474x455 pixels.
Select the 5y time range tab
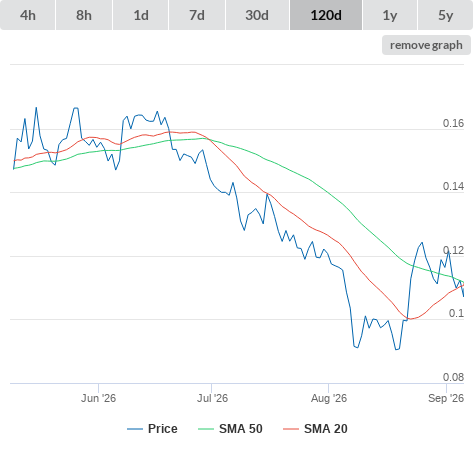(x=446, y=15)
